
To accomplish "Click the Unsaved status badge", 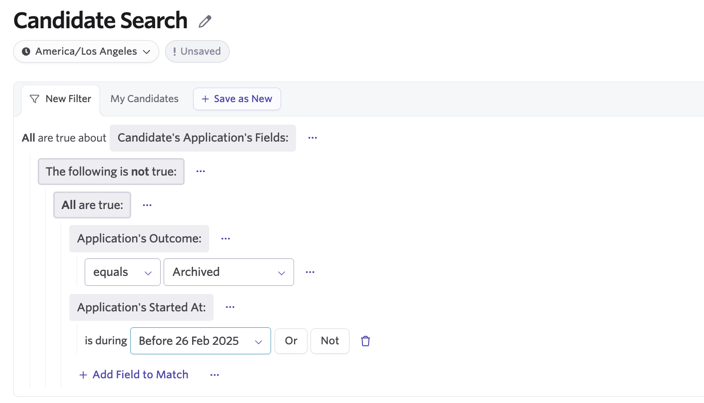I will point(197,52).
